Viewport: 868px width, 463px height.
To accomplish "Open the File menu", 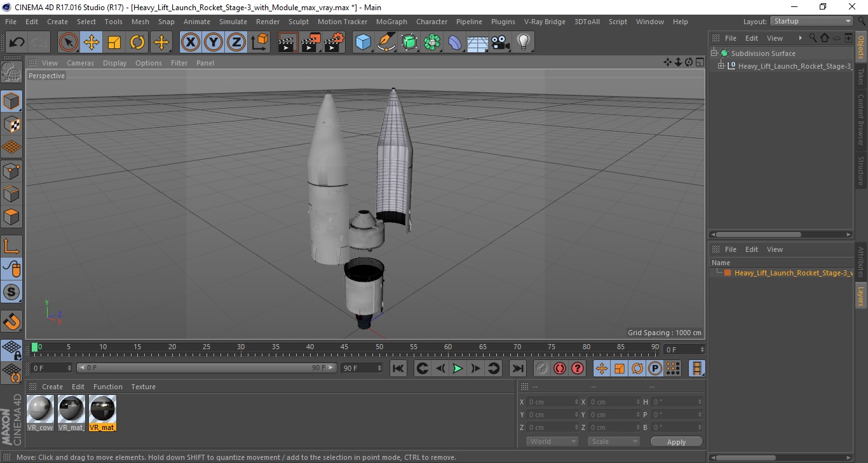I will [x=10, y=22].
